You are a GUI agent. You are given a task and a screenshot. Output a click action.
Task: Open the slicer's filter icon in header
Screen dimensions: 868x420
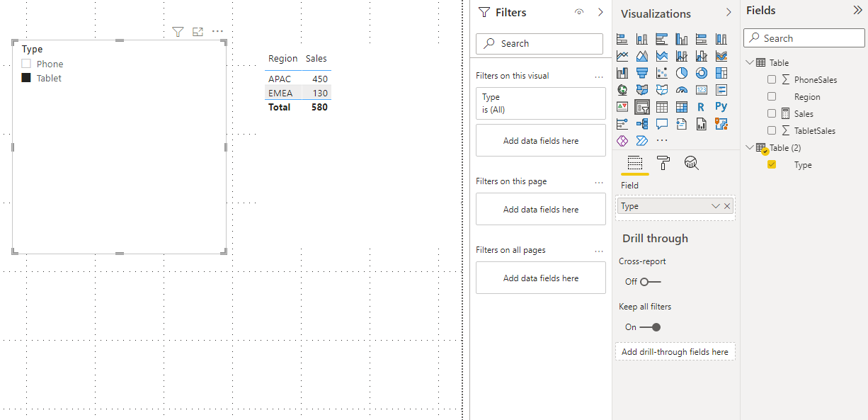tap(178, 32)
